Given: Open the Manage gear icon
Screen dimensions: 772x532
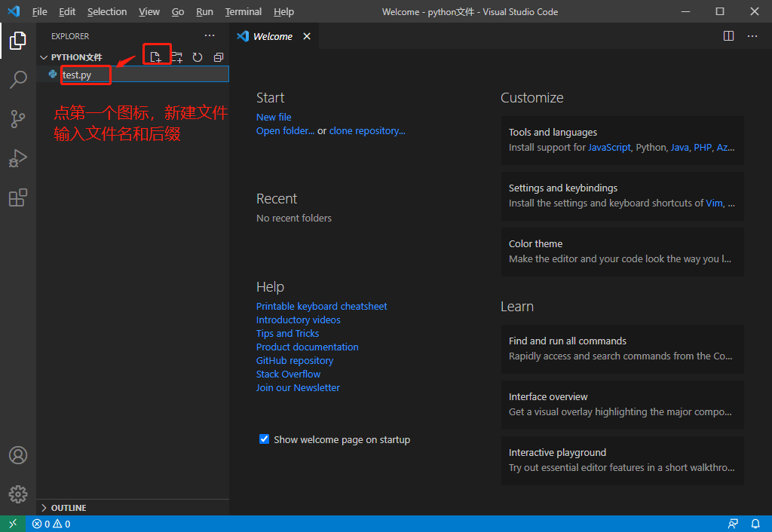Looking at the screenshot, I should (18, 494).
